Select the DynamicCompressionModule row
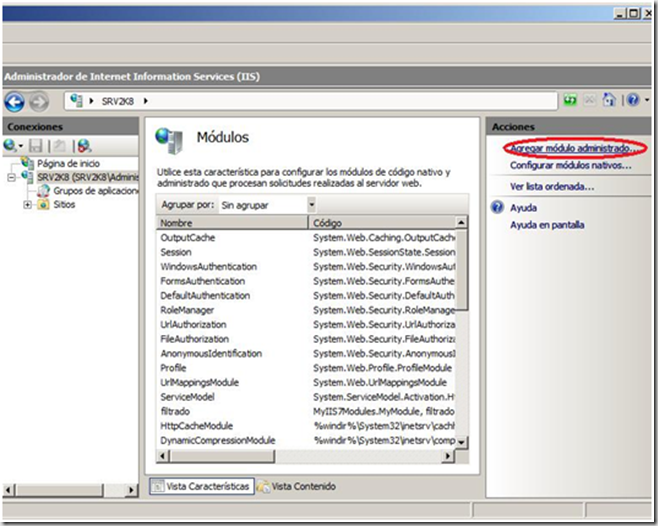Screen dimensions: 658x526 (306, 440)
